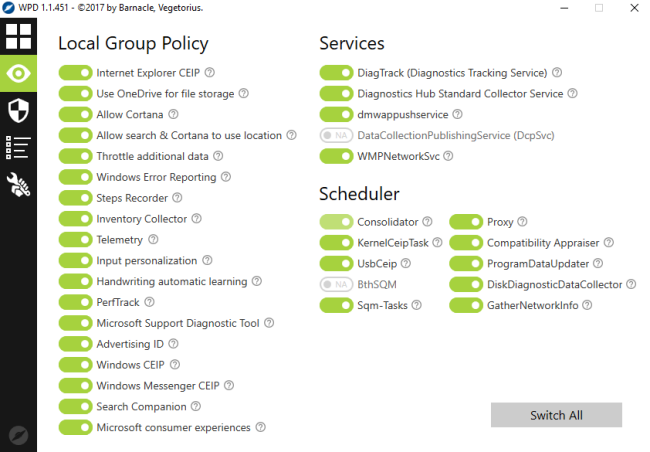Toggle the Consolidator scheduler switch

click(x=336, y=222)
